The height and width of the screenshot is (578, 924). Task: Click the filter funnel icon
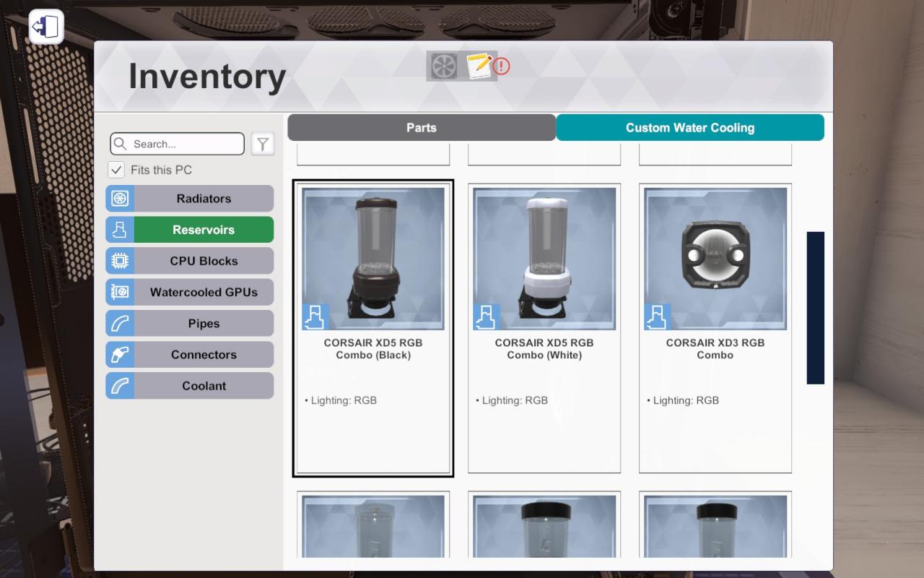click(263, 144)
